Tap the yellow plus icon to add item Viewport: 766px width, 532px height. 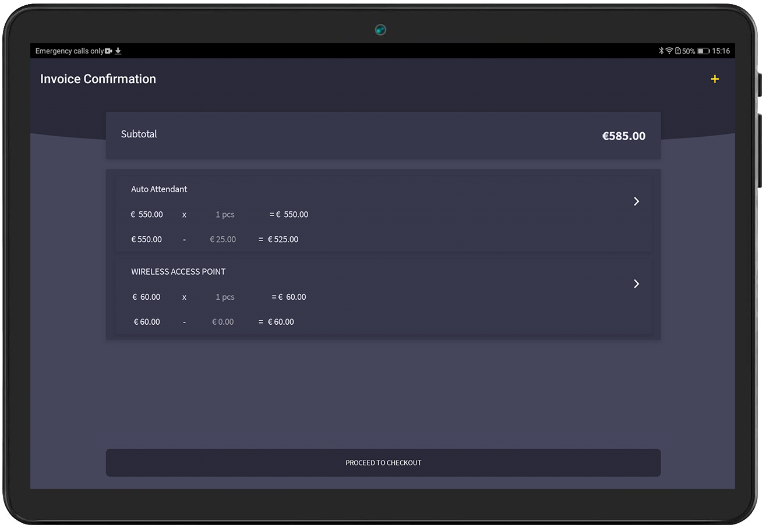coord(715,79)
